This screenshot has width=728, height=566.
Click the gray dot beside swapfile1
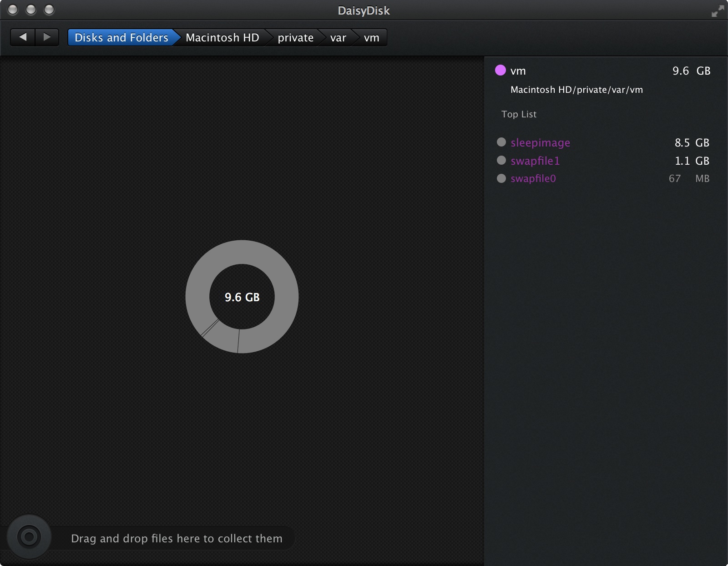(501, 160)
